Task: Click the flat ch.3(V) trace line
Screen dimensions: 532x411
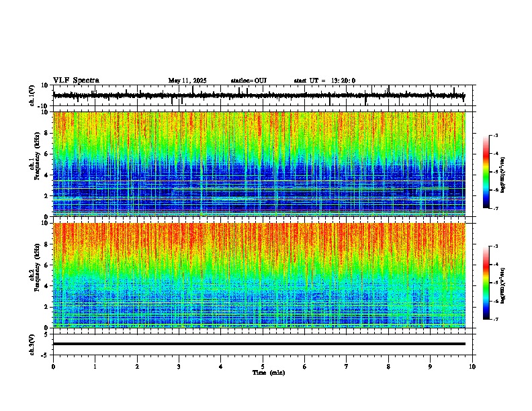Action: [x=259, y=344]
